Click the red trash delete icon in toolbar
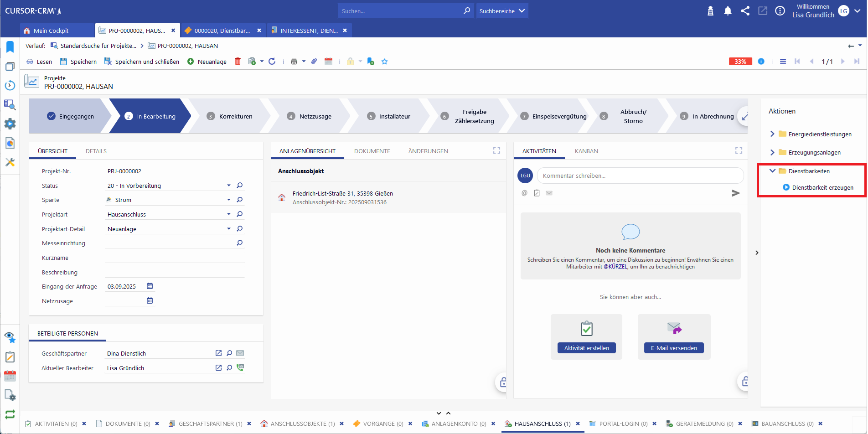Viewport: 868px width, 434px height. (238, 62)
